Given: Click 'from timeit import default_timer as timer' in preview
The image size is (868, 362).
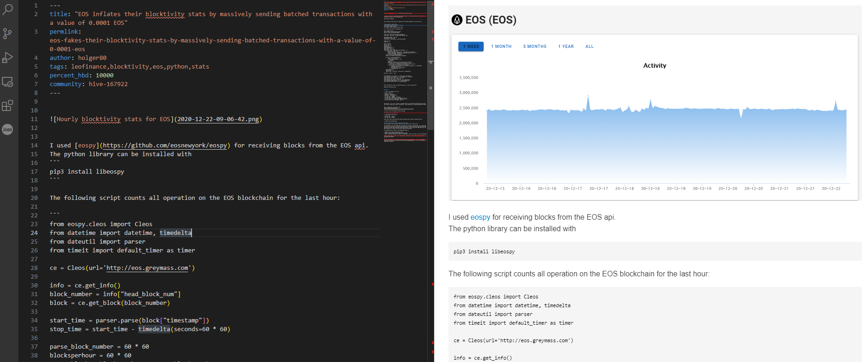Looking at the screenshot, I should pyautogui.click(x=513, y=323).
